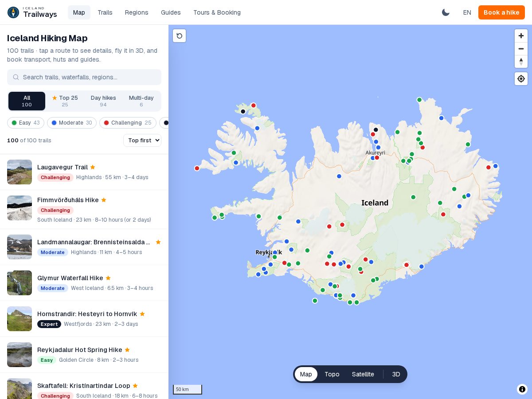Open the Guides nav tab
532x399 pixels.
[171, 12]
